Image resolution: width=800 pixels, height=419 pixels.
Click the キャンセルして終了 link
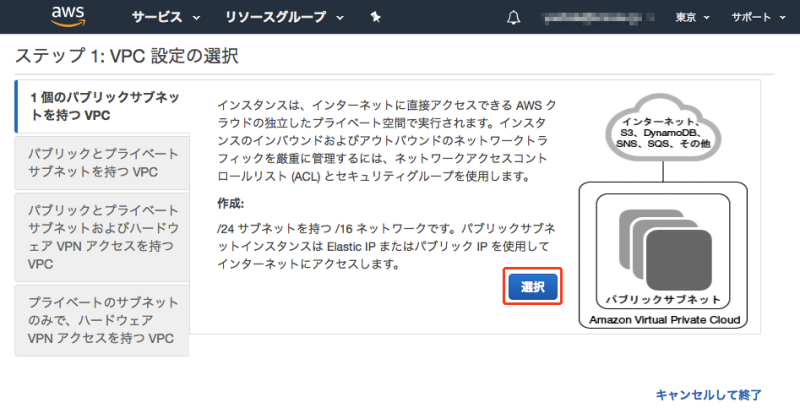tap(708, 395)
